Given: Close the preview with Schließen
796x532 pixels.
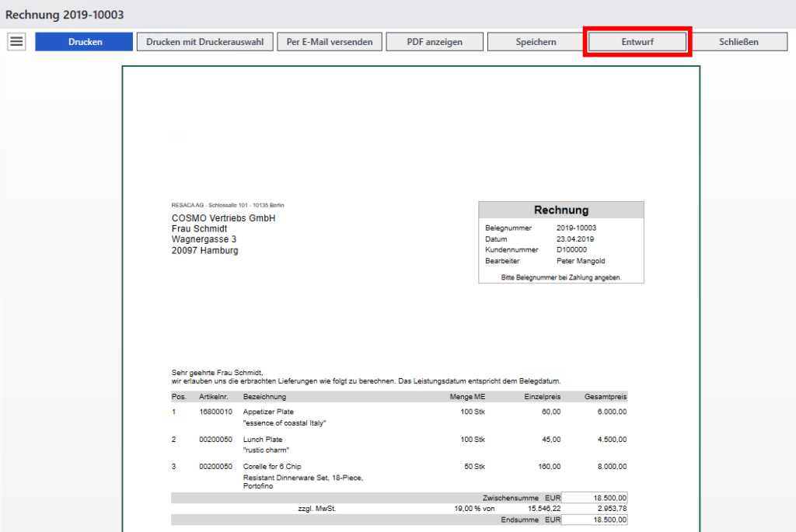Looking at the screenshot, I should click(x=738, y=42).
